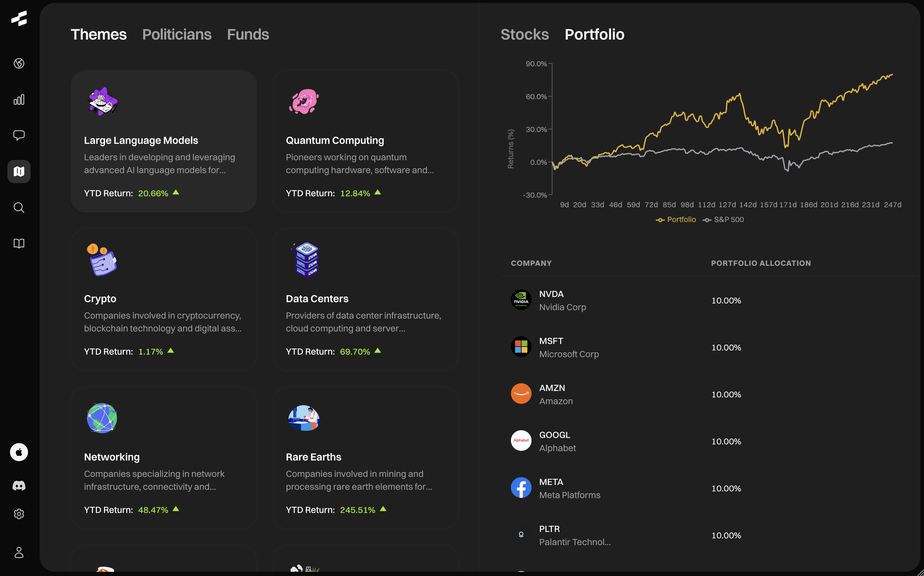Open the book icon in the sidebar
Screen dimensions: 924x576
19,243
